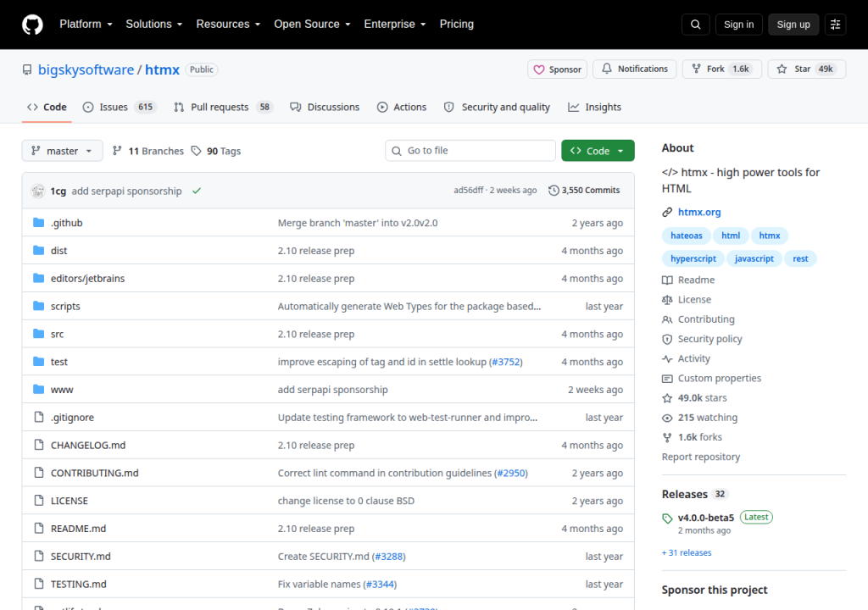The width and height of the screenshot is (868, 610).
Task: Click the Star button
Action: (807, 69)
